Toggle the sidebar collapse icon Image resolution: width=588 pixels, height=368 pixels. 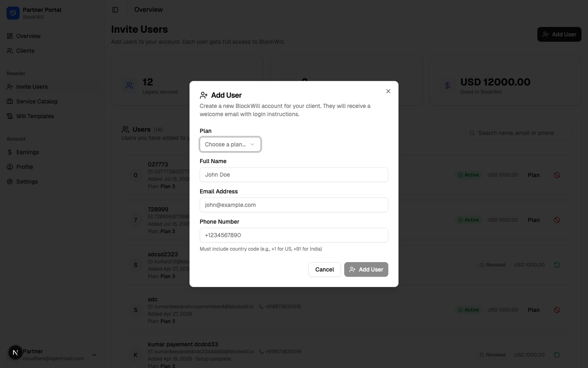tap(115, 10)
